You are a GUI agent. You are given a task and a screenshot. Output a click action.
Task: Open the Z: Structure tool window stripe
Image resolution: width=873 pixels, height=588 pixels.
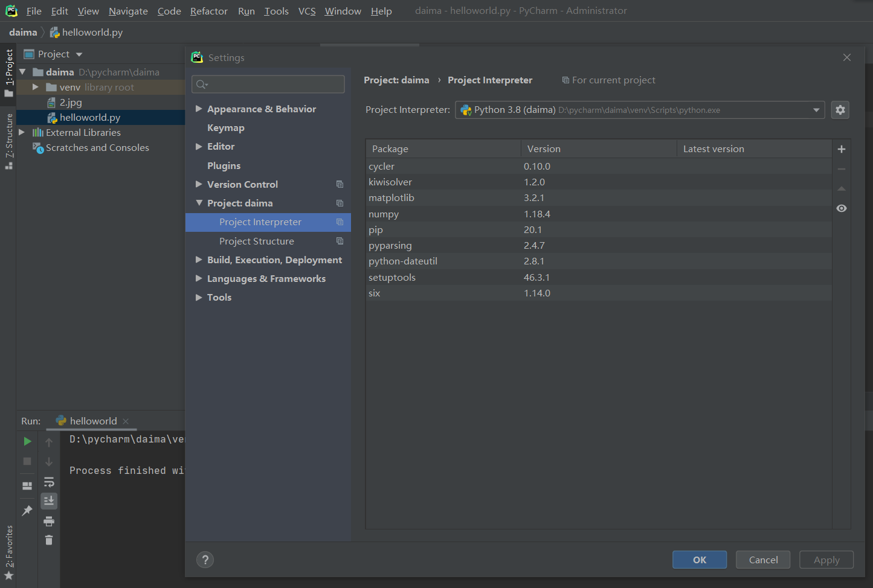8,141
